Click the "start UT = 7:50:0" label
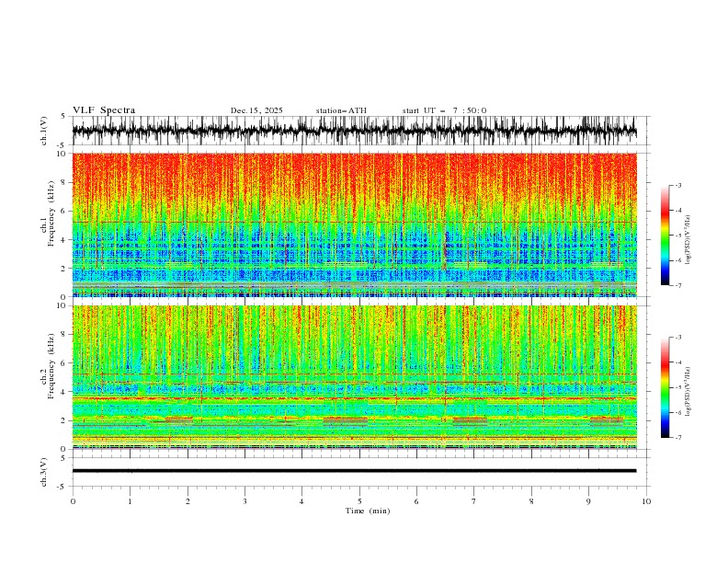The height and width of the screenshot is (563, 728). 444,110
